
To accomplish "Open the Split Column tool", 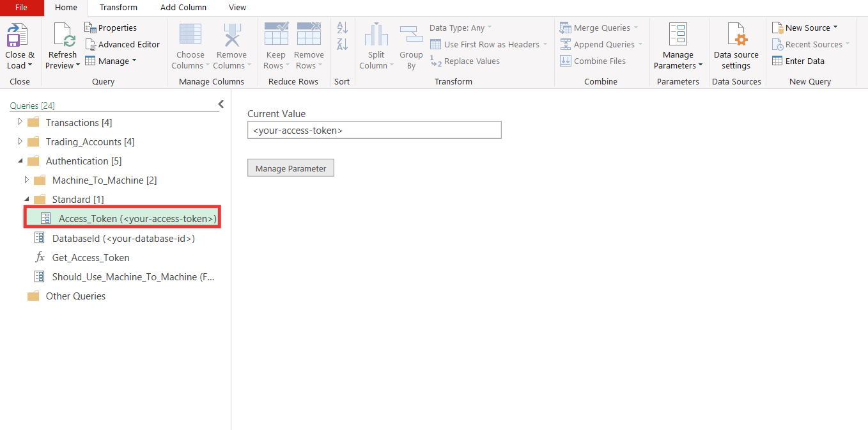I will pos(376,38).
